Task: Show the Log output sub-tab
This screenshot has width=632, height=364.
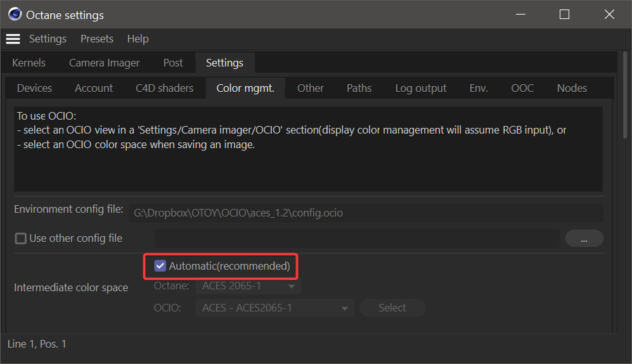Action: (x=420, y=88)
